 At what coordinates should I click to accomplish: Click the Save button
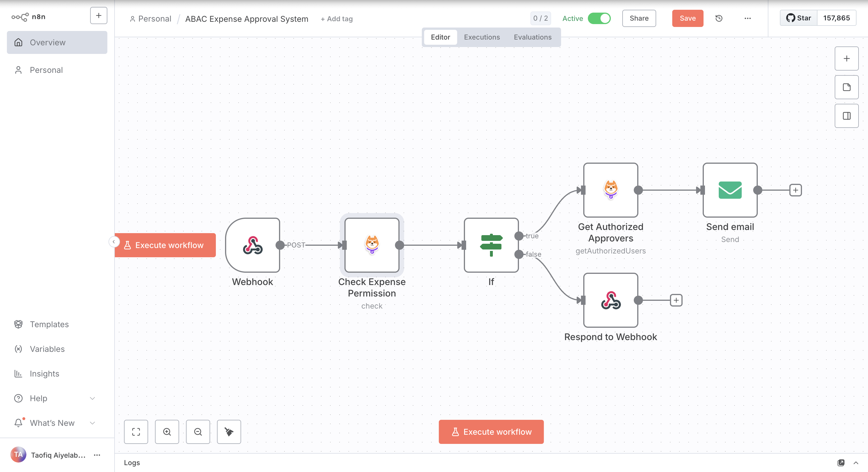(687, 18)
